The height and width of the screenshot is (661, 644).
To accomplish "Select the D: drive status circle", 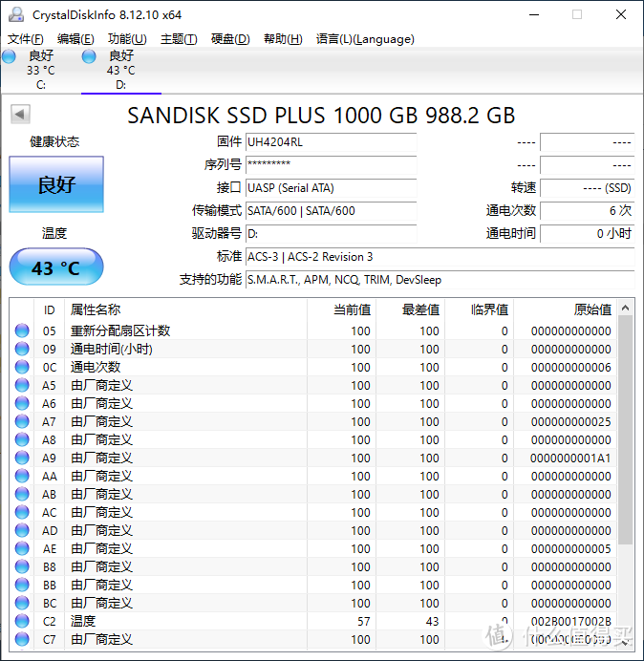I will pos(89,56).
